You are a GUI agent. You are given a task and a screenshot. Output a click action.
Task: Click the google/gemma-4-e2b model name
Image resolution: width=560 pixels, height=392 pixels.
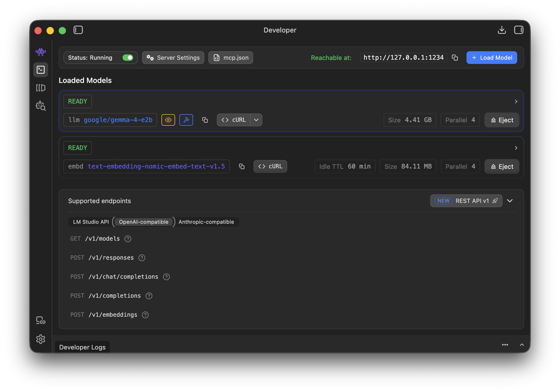click(118, 120)
